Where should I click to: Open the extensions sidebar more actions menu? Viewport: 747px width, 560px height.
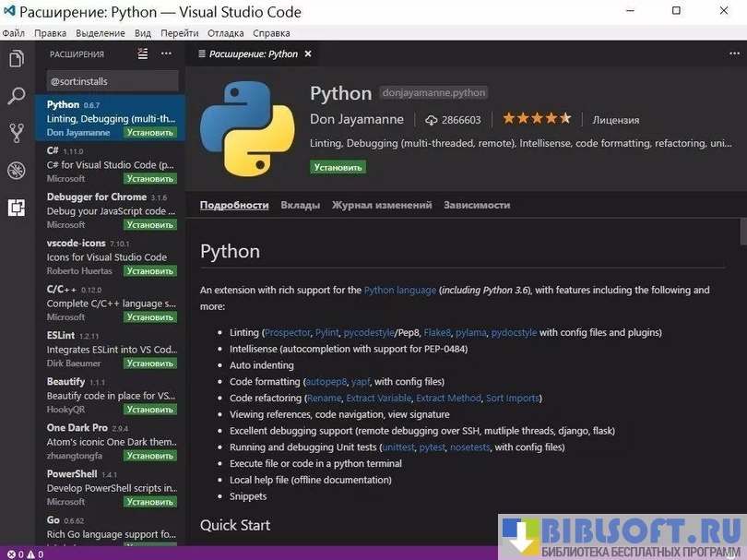coord(166,54)
